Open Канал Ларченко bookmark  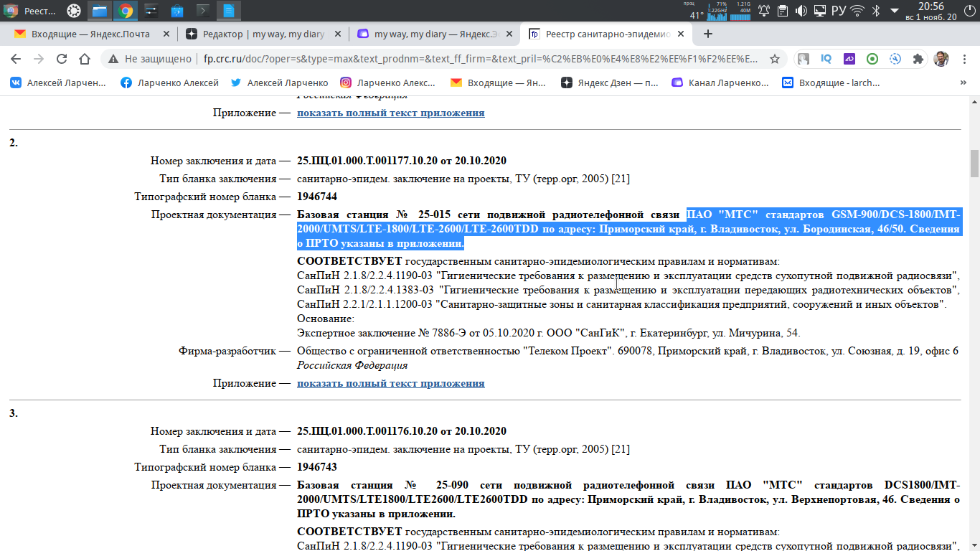point(720,83)
